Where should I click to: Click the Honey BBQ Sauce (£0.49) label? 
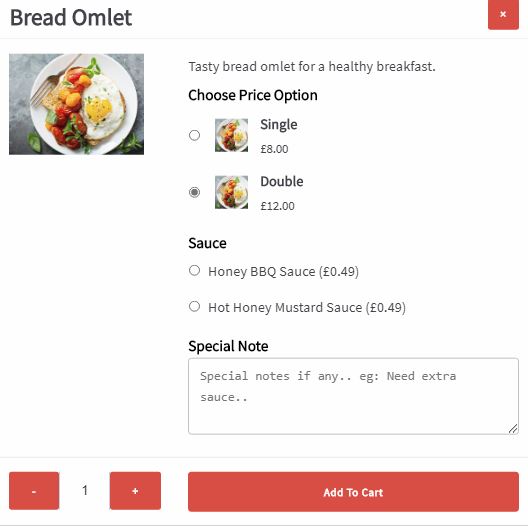point(284,271)
